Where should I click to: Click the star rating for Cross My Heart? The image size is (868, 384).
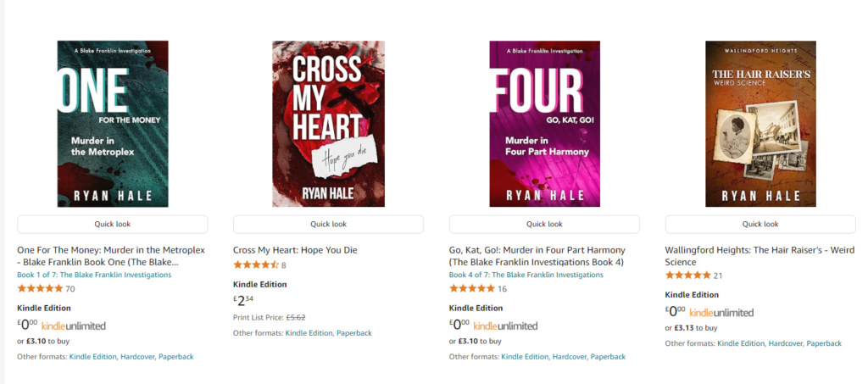click(x=256, y=265)
